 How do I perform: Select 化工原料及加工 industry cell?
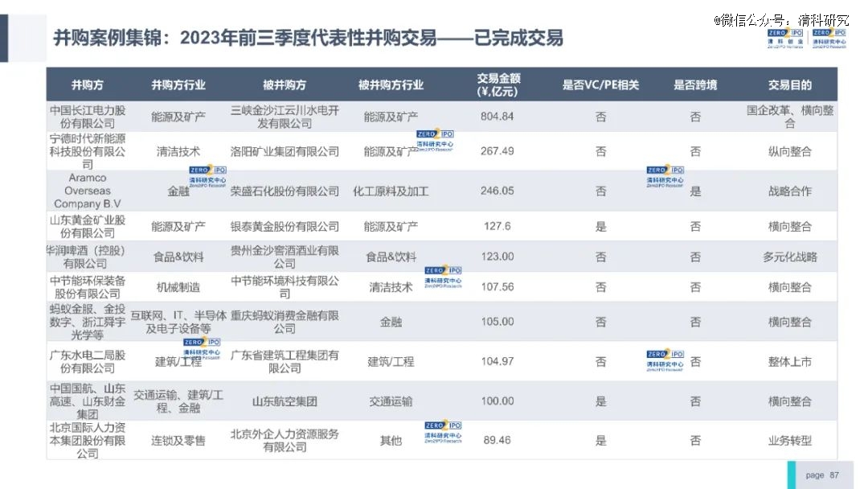pos(391,191)
